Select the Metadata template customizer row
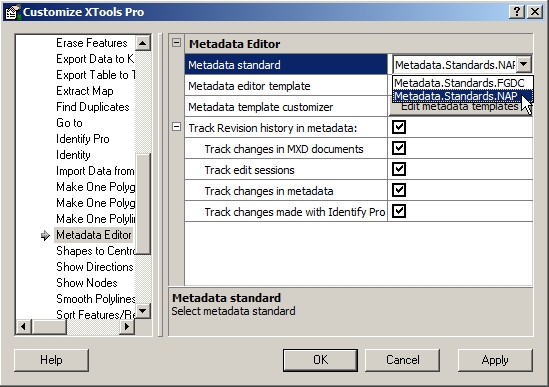549x387 pixels. pyautogui.click(x=286, y=107)
